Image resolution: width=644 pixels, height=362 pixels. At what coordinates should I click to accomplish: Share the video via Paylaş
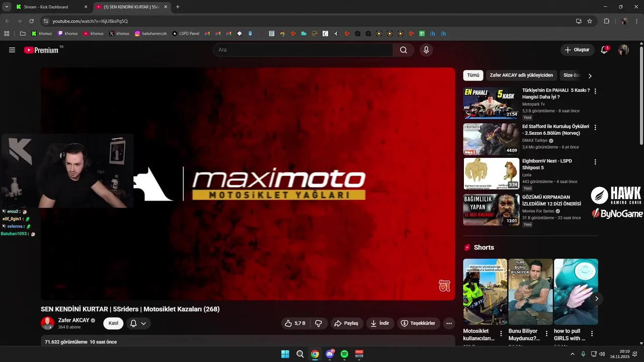tap(347, 323)
